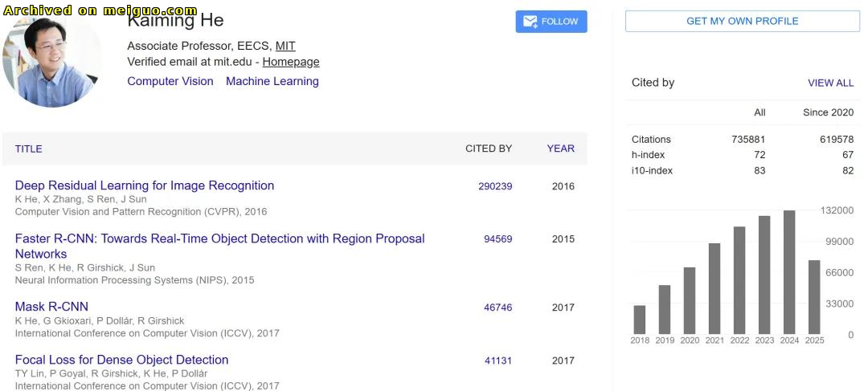The image size is (868, 391).
Task: Follow Kaiming He's profile
Action: pyautogui.click(x=551, y=22)
